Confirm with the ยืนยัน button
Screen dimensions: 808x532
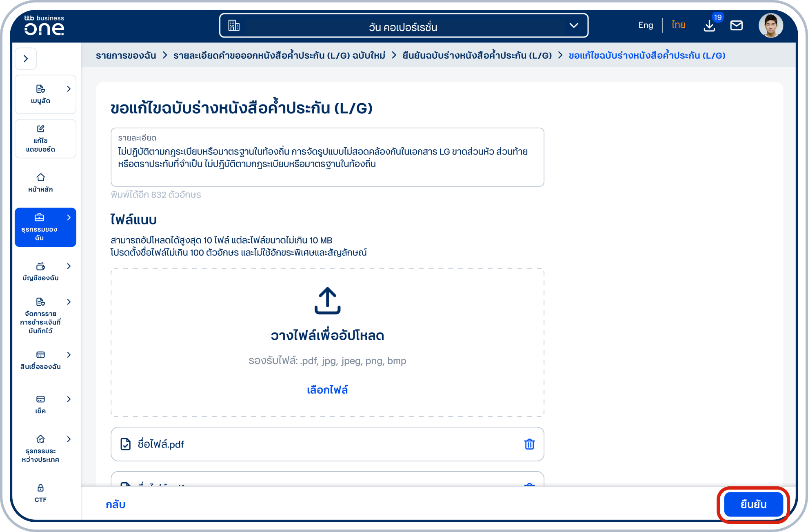(753, 504)
